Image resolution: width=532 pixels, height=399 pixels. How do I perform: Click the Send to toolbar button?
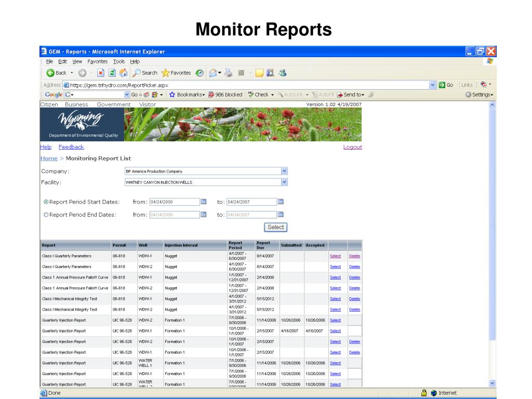pyautogui.click(x=351, y=95)
